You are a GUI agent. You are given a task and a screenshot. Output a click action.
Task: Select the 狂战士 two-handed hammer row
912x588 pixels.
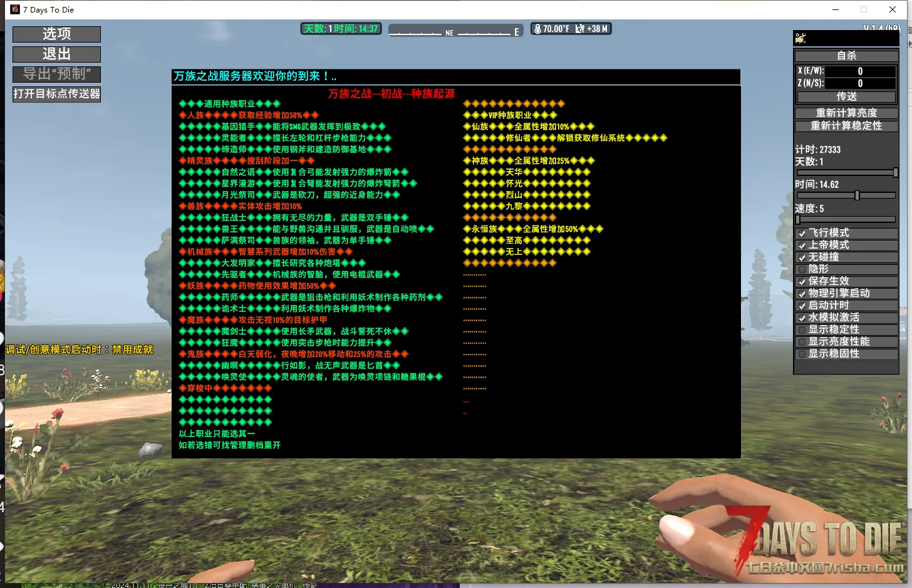coord(294,217)
